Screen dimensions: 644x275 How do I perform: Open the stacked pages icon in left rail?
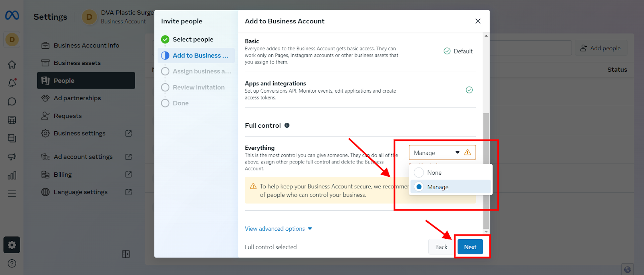click(x=12, y=139)
